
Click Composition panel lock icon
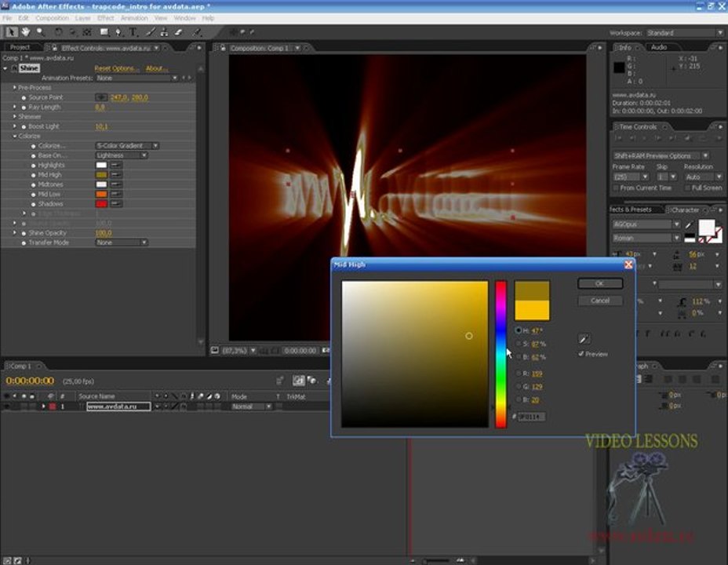point(222,48)
